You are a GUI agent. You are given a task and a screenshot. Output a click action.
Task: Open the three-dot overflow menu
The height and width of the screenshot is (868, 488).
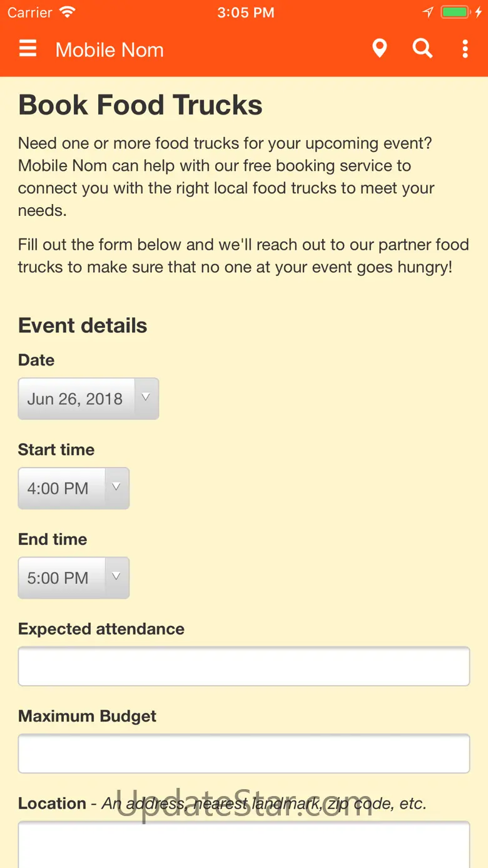[x=465, y=49]
